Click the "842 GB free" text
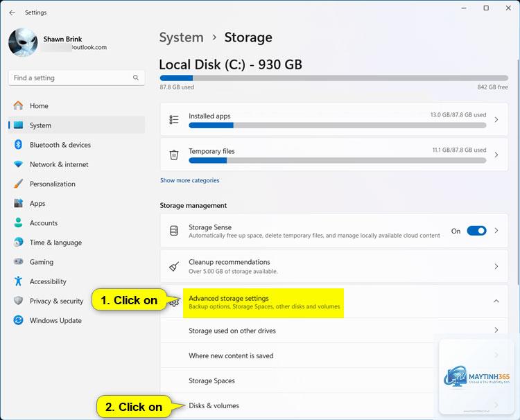 [492, 87]
